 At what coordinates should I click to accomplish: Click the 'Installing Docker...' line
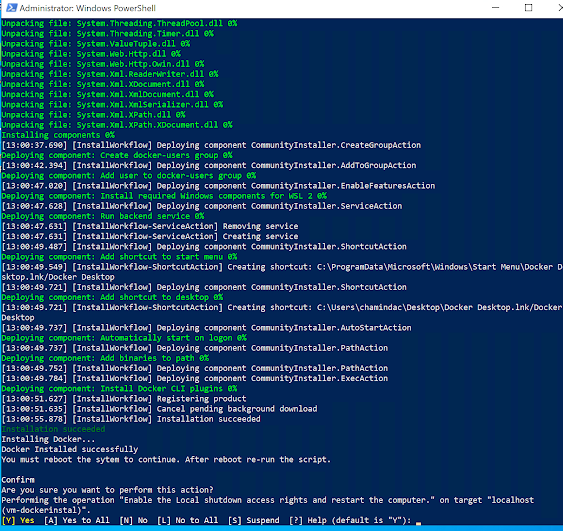48,439
